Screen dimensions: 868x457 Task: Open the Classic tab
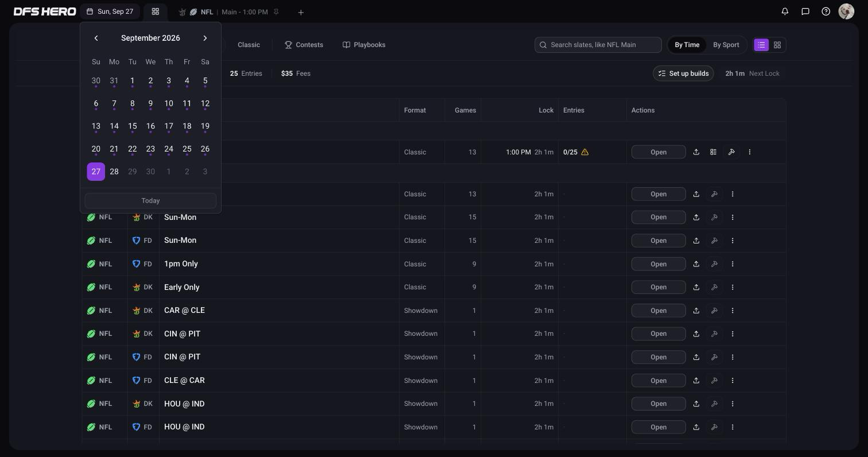pyautogui.click(x=249, y=45)
